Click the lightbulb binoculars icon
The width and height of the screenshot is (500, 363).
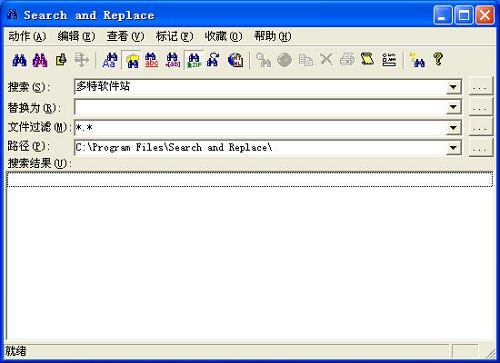[417, 60]
